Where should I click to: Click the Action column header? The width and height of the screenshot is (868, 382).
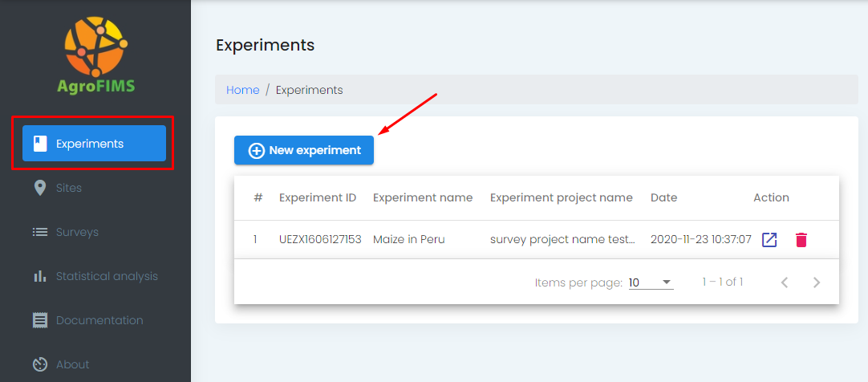(771, 197)
